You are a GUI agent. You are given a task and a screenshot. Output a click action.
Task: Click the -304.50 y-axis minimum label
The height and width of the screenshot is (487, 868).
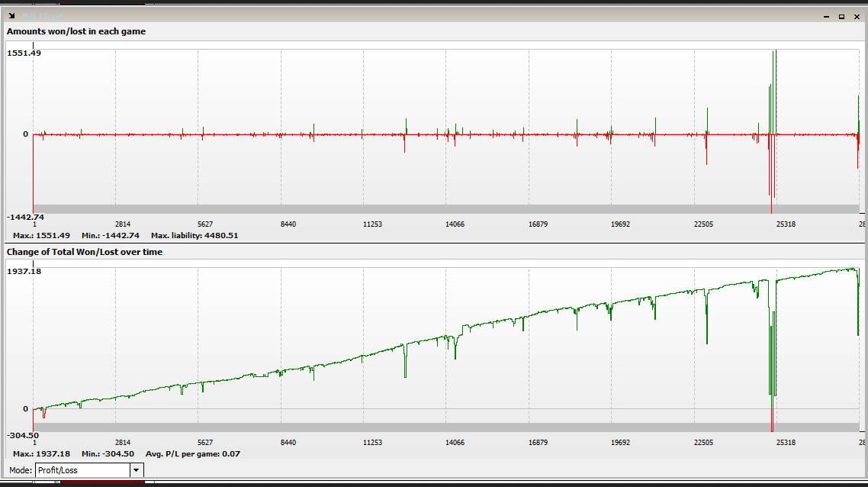point(23,435)
